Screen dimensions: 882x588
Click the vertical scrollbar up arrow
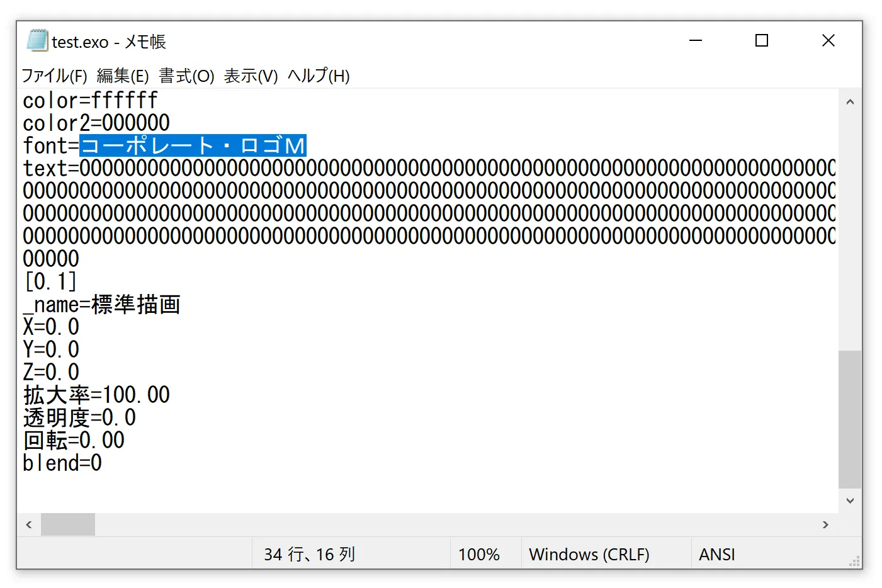click(850, 101)
